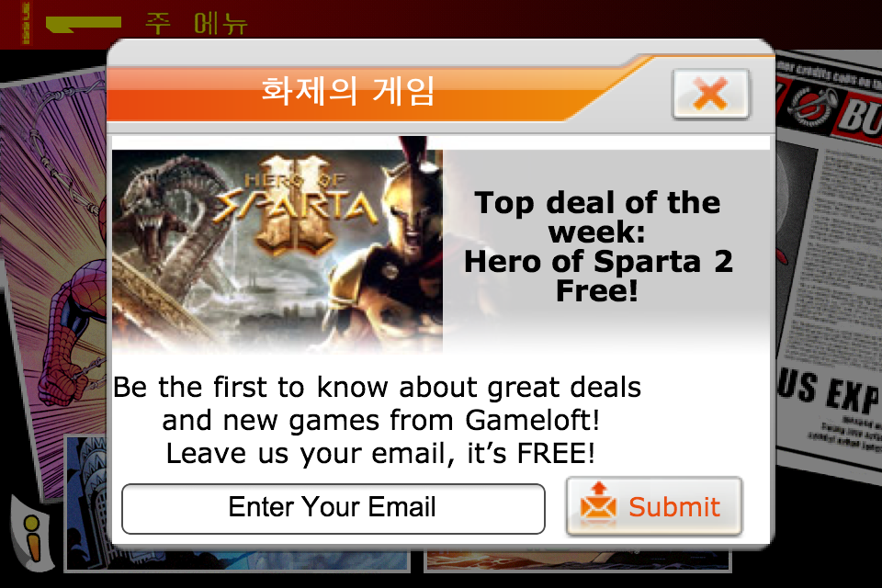
Task: Select the orange comic panel at bottom right
Action: (x=577, y=561)
